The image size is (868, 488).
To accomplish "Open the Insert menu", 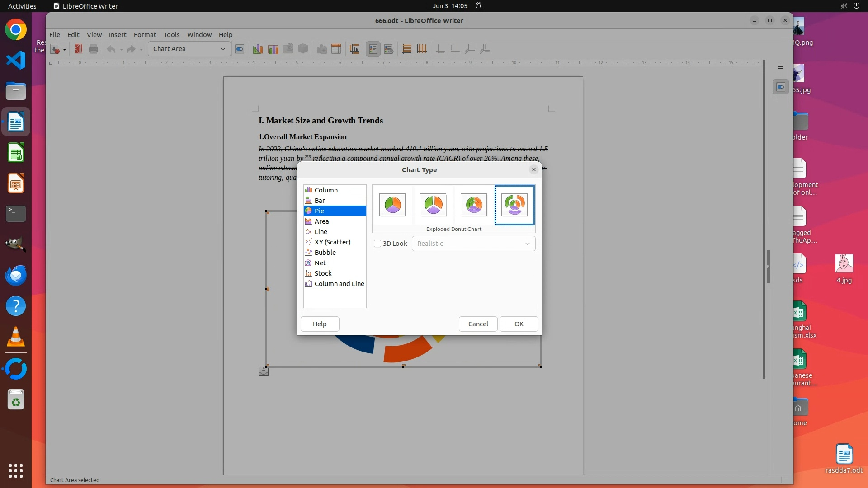I will click(117, 35).
